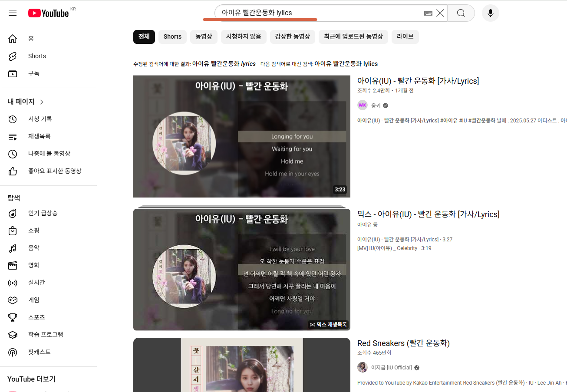The height and width of the screenshot is (392, 567).
Task: Click the corrected query 아이유 빨간운동화 lyrics link
Action: 224,64
